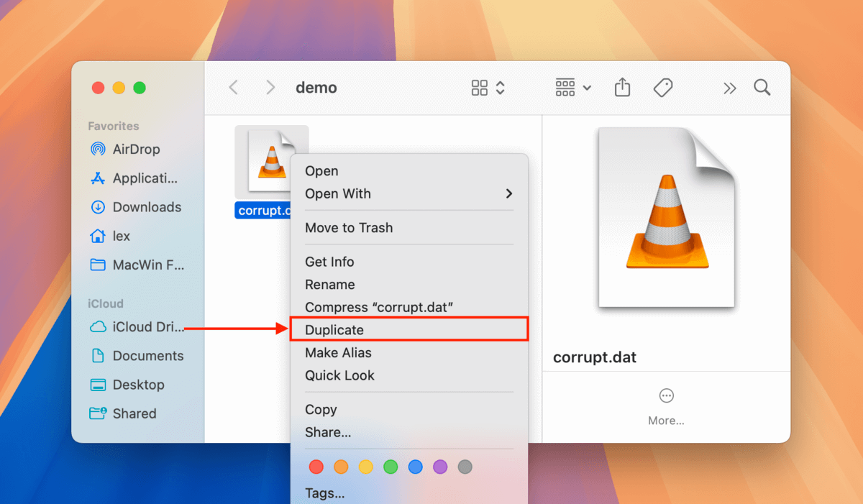
Task: Open the Applications sidebar item
Action: [134, 178]
